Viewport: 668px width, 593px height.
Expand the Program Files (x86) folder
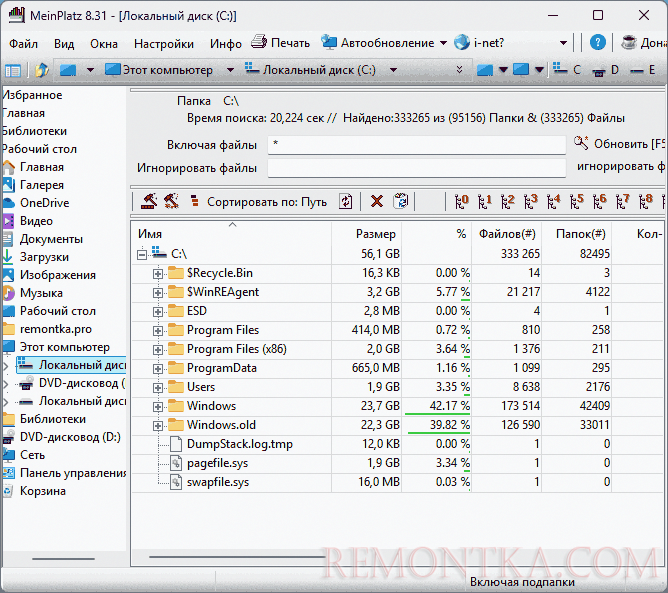158,349
